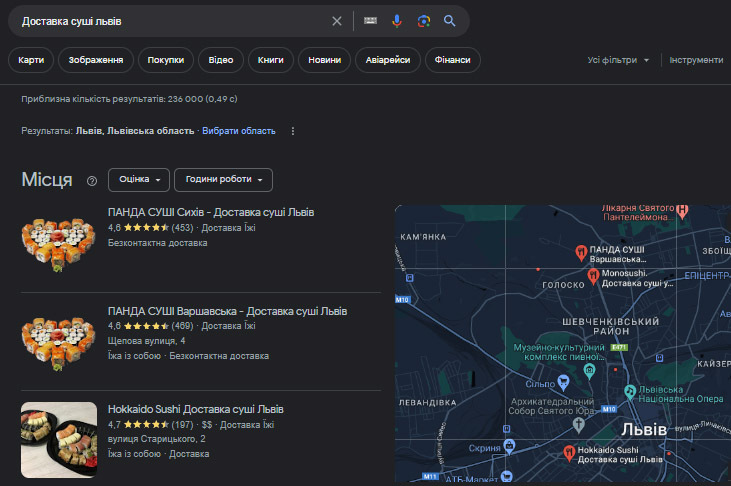Viewport: 731px width, 486px height.
Task: Switch to Новини tab
Action: [324, 60]
